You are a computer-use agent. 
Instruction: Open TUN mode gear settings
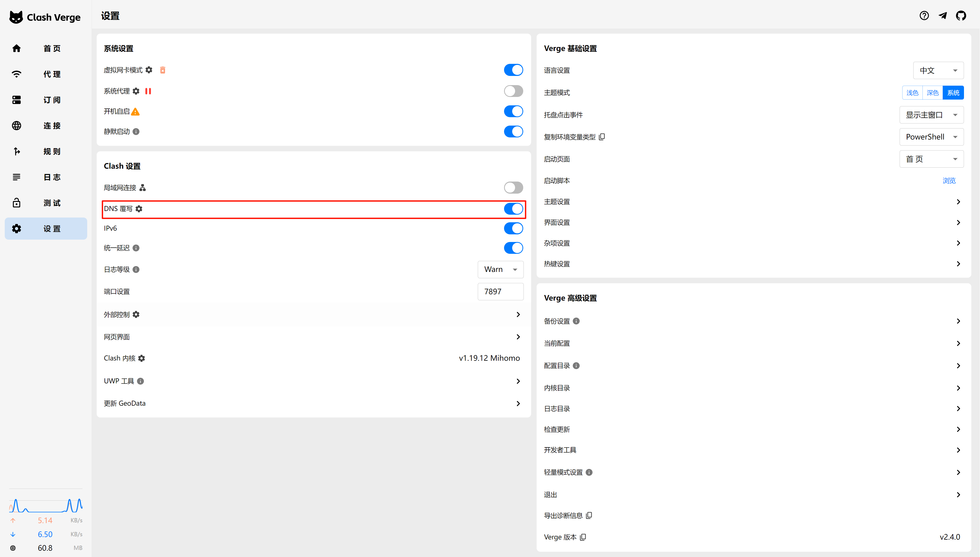point(149,70)
